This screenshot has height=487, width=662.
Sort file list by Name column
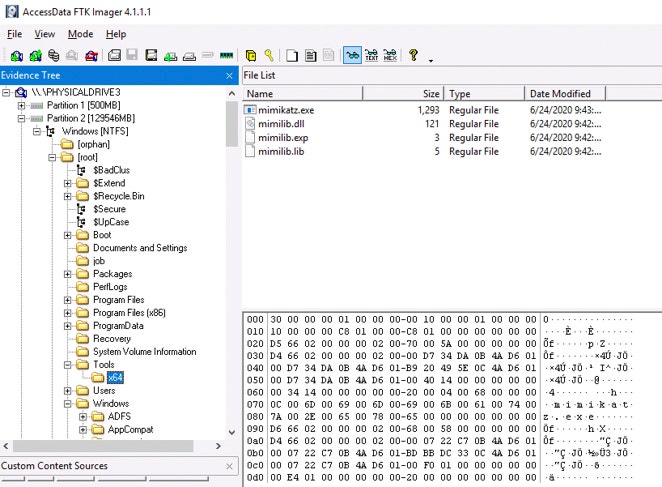302,94
